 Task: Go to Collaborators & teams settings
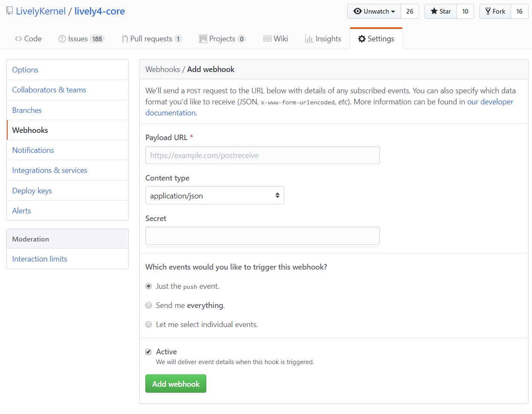[x=49, y=90]
